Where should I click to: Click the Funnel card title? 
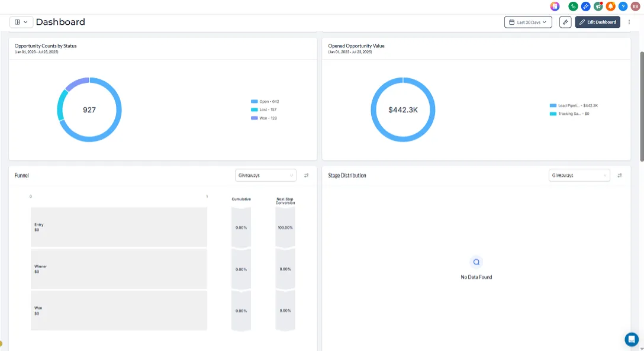(x=22, y=175)
